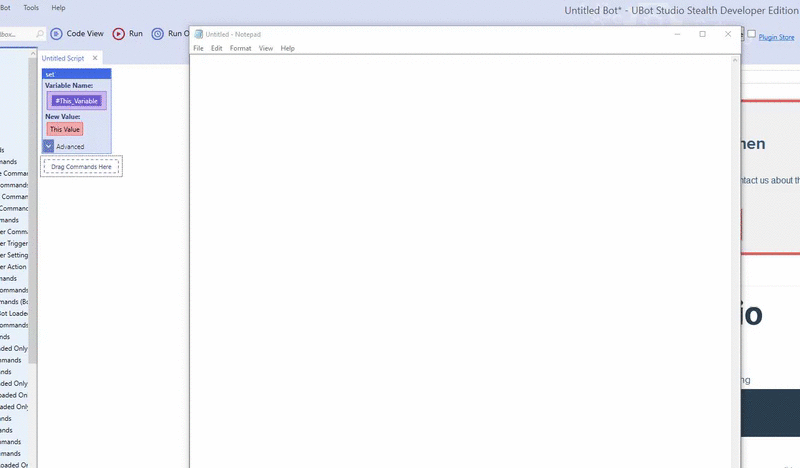The width and height of the screenshot is (800, 468).
Task: Select the #This_Variable field
Action: (77, 101)
